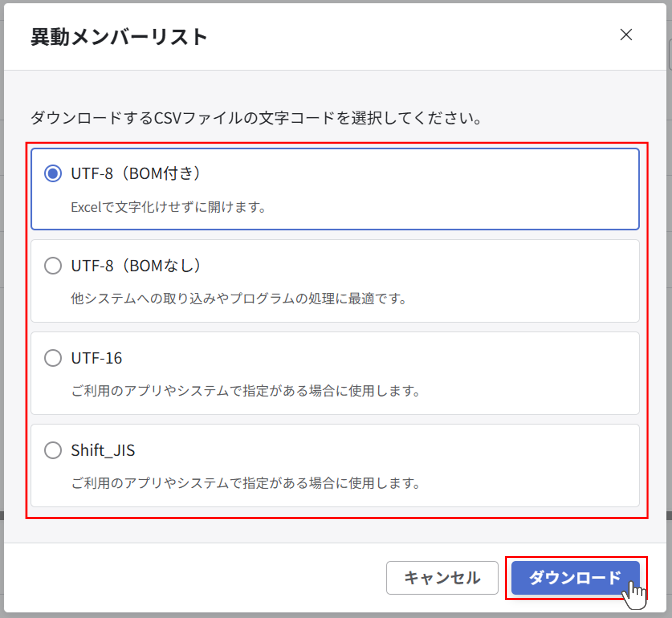This screenshot has width=672, height=618.
Task: Click the description text under Shift_JIS
Action: pos(246,483)
